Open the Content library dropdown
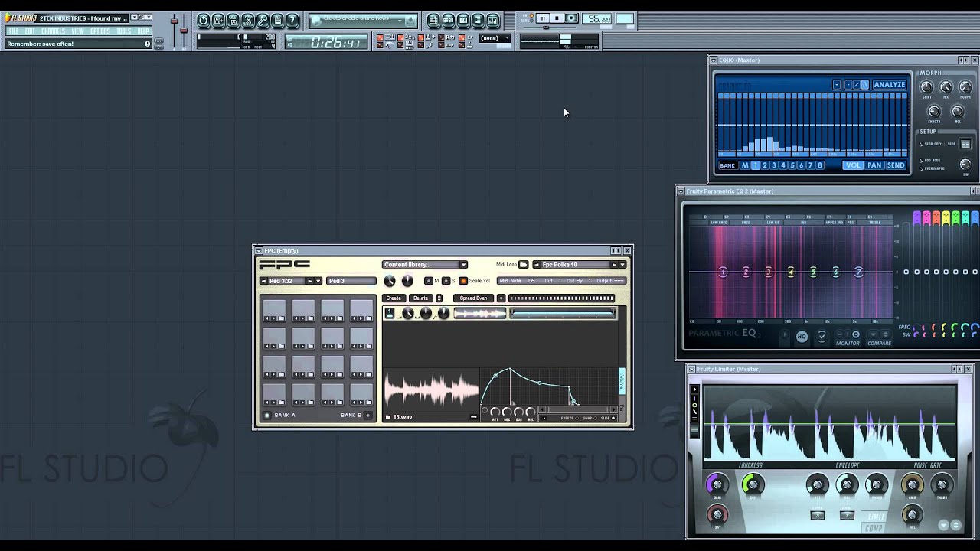Image resolution: width=980 pixels, height=551 pixels. pos(425,265)
